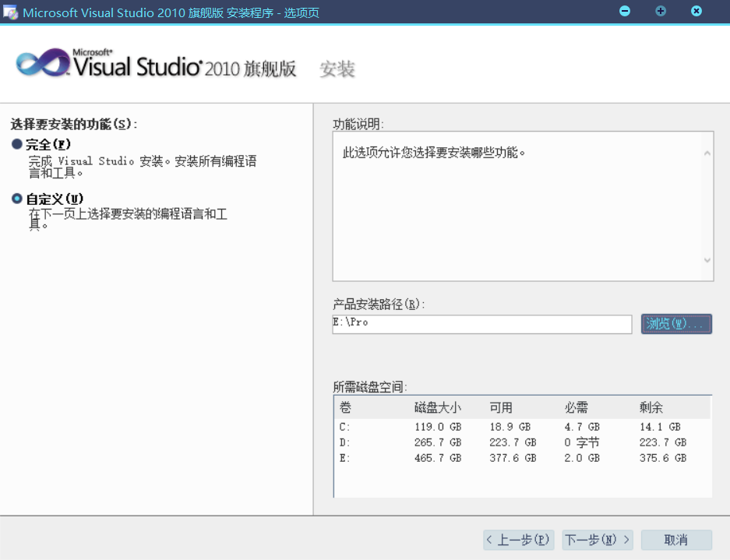Click the 磁盘大小 column header
Image resolution: width=730 pixels, height=560 pixels.
coord(437,408)
